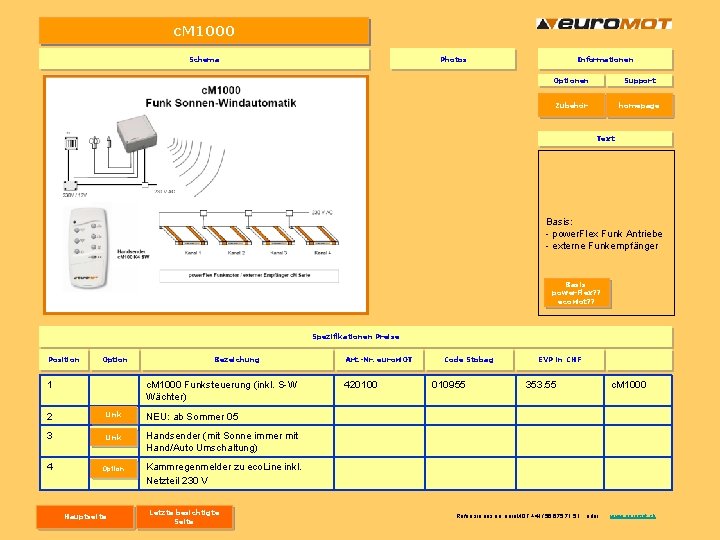Follow the green website link at bottom
The height and width of the screenshot is (540, 720).
click(633, 516)
